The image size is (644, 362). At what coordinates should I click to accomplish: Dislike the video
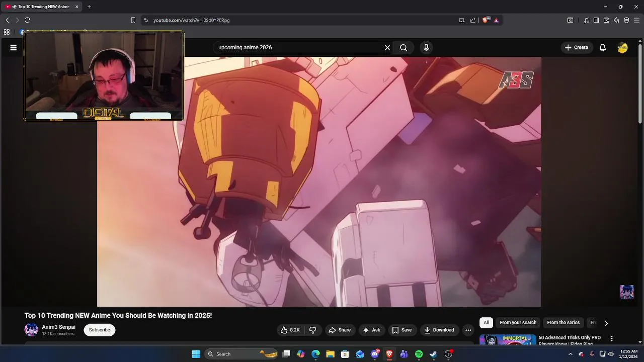pyautogui.click(x=312, y=330)
